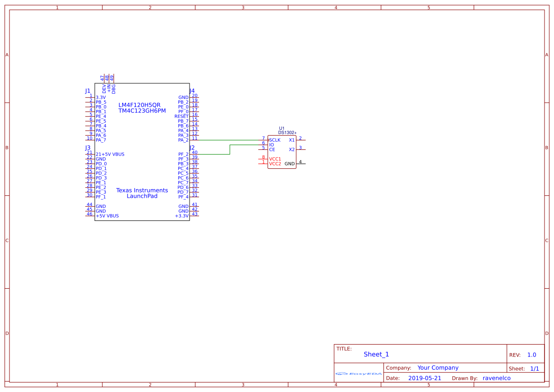Select the LM4F120H5QR LaunchPad component body

click(142, 152)
